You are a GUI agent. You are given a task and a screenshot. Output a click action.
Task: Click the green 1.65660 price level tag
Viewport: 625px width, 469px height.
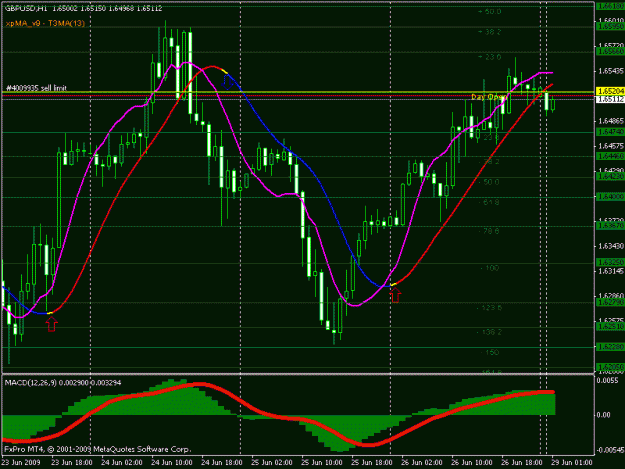click(x=610, y=51)
